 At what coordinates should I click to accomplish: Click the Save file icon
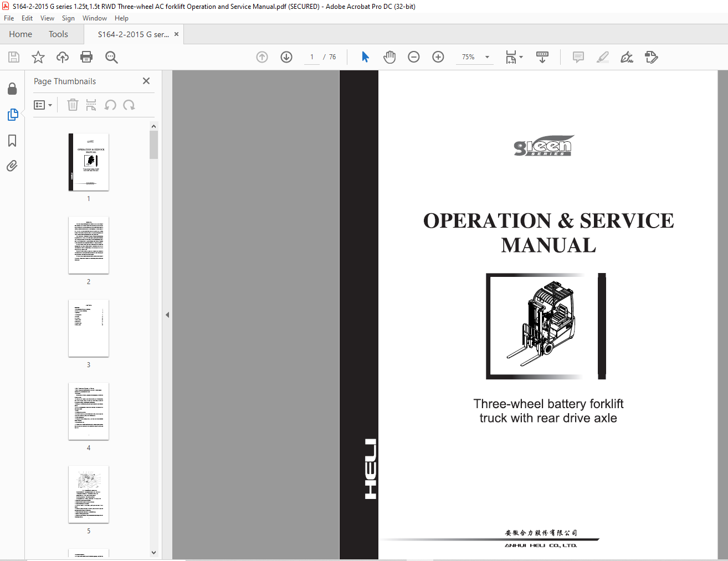pos(14,57)
